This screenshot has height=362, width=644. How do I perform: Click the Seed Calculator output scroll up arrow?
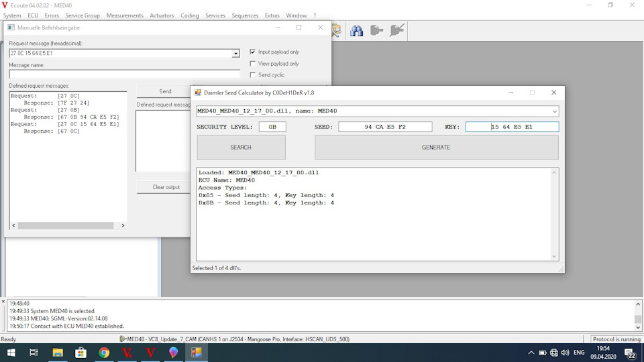point(554,173)
